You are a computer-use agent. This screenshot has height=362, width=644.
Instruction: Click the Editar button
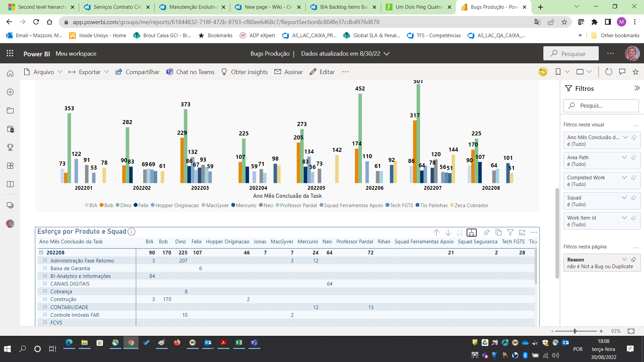(x=322, y=72)
